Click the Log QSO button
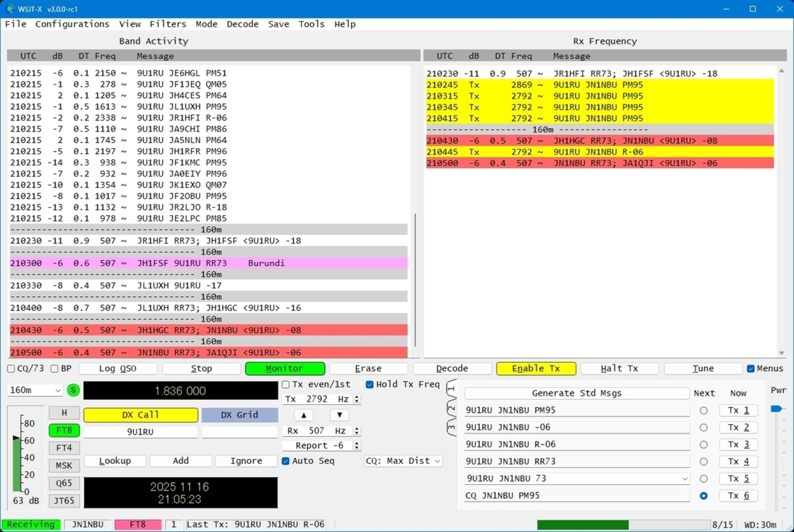This screenshot has width=794, height=532. (118, 369)
